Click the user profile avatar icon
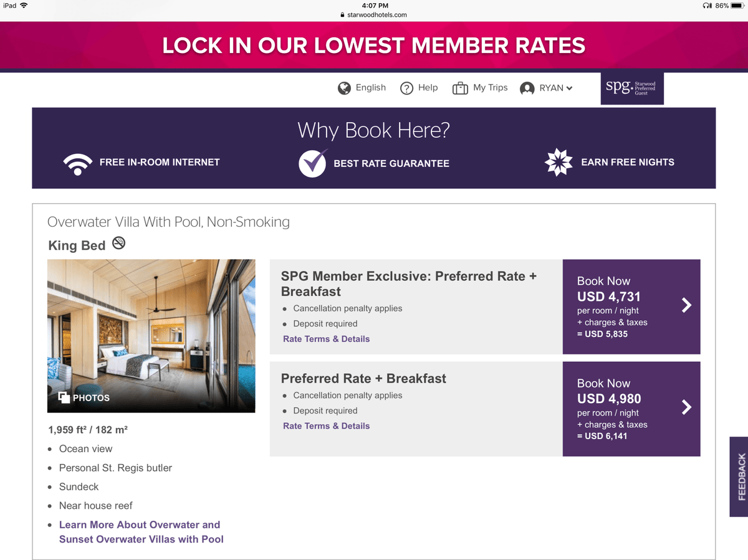Screen dimensions: 748x560 tap(527, 88)
